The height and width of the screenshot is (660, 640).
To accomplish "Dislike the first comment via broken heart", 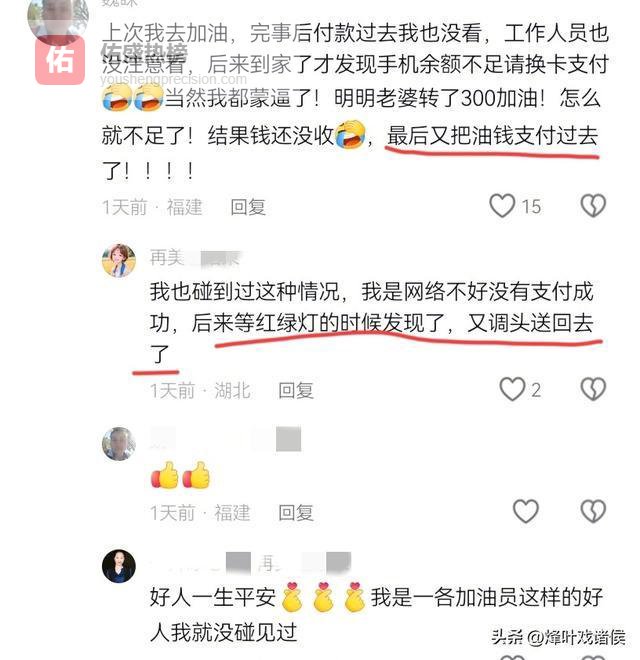I will (593, 205).
